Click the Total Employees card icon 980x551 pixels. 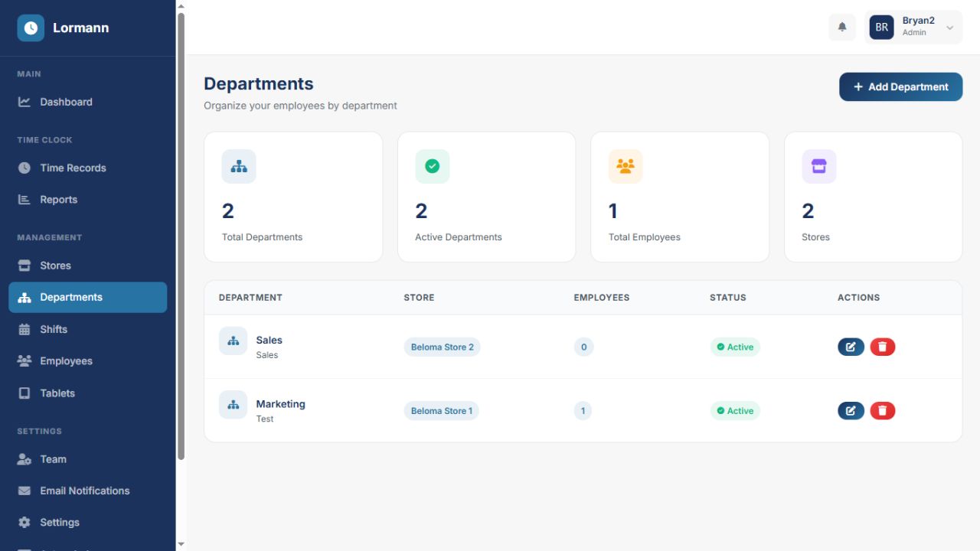pyautogui.click(x=626, y=166)
